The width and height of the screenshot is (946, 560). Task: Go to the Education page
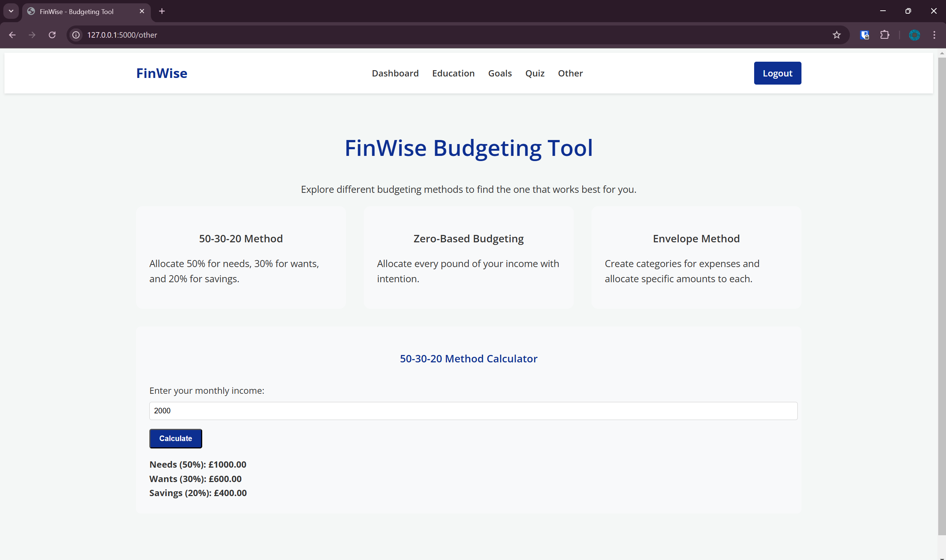[x=453, y=73]
